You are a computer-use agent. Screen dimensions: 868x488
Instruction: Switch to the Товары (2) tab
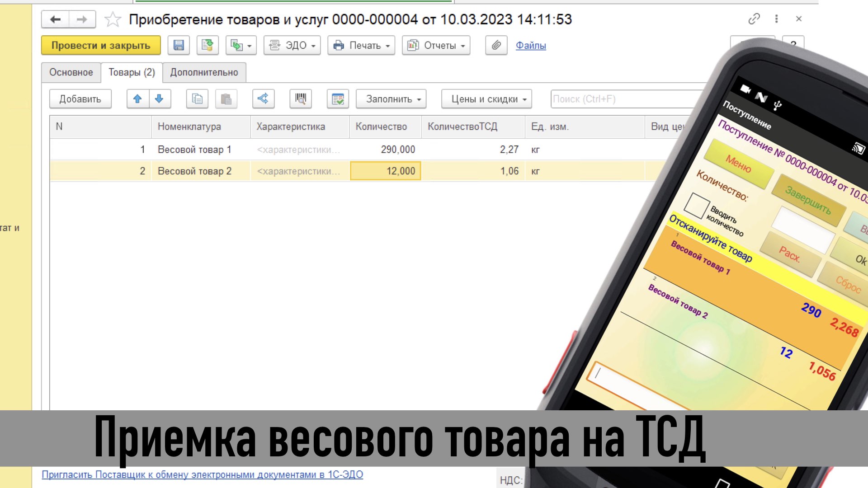(132, 72)
